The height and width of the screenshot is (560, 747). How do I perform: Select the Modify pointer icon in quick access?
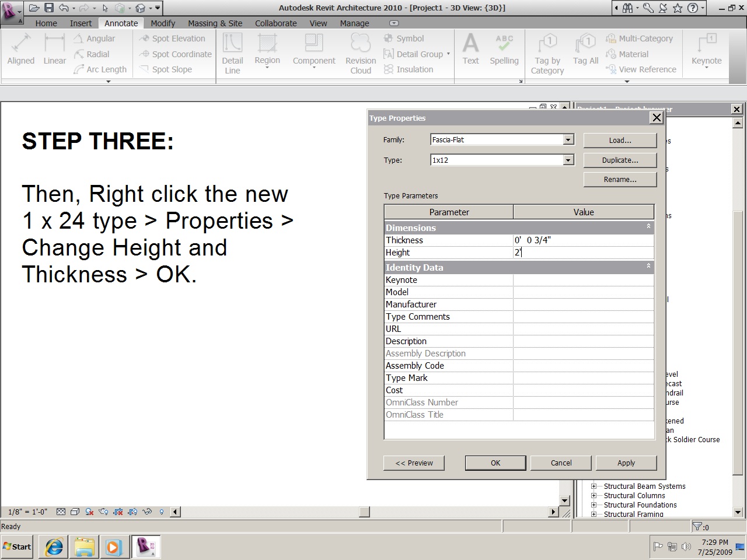105,8
